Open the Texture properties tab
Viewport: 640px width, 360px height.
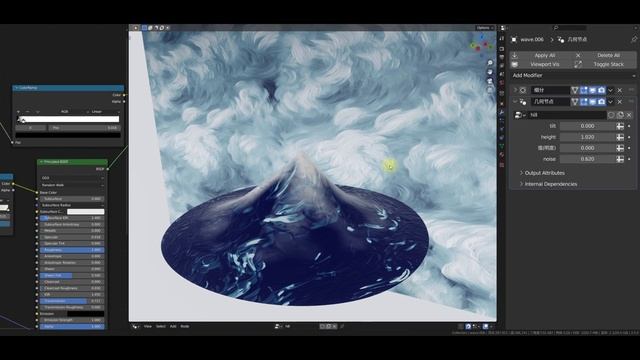[x=502, y=165]
